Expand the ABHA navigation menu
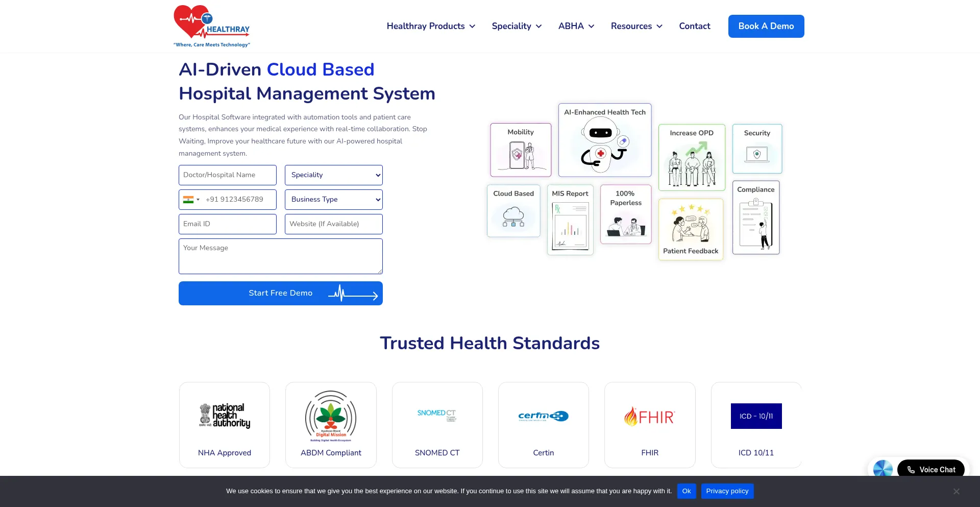 (x=576, y=26)
